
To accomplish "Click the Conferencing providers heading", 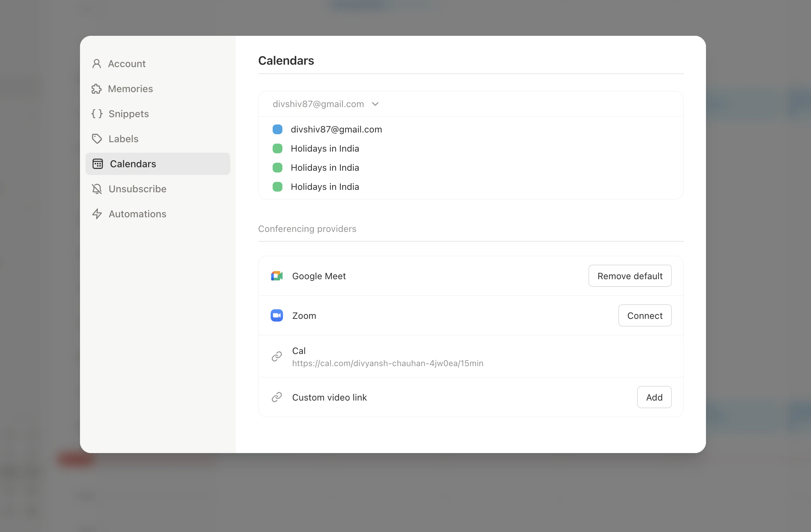I will click(307, 229).
